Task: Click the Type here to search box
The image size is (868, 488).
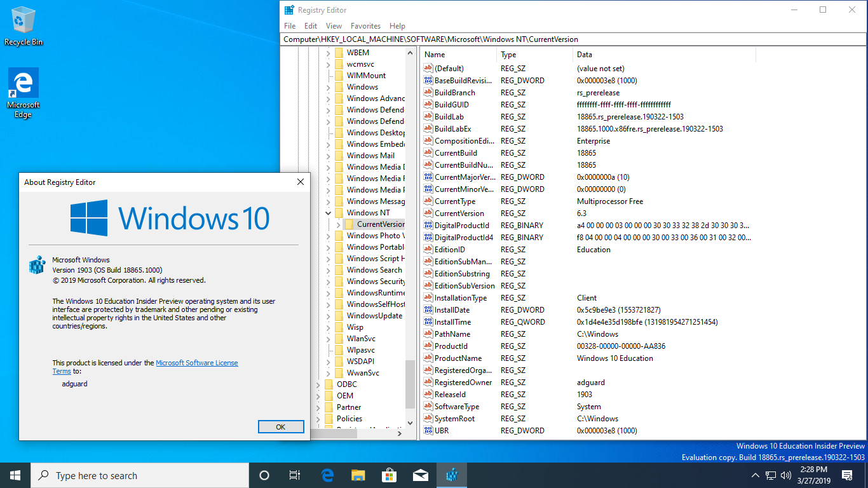Action: (140, 475)
